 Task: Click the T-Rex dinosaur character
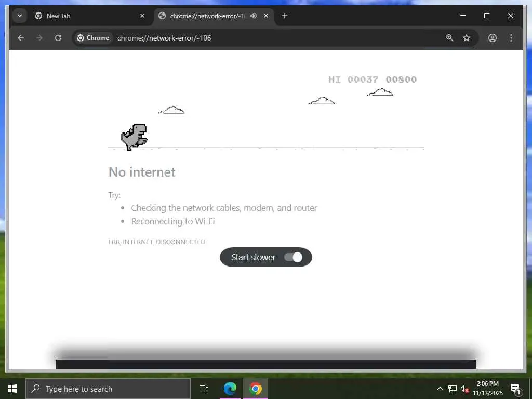tap(134, 137)
